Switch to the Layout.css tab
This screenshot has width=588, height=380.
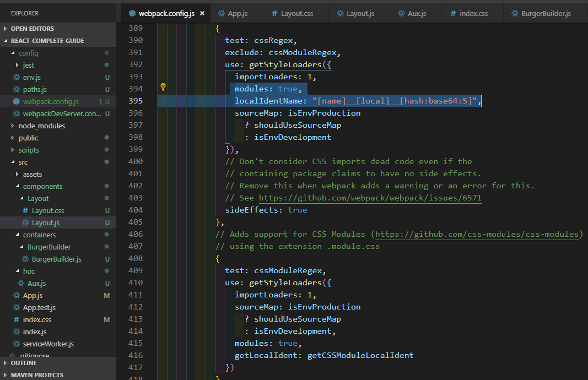pyautogui.click(x=296, y=13)
